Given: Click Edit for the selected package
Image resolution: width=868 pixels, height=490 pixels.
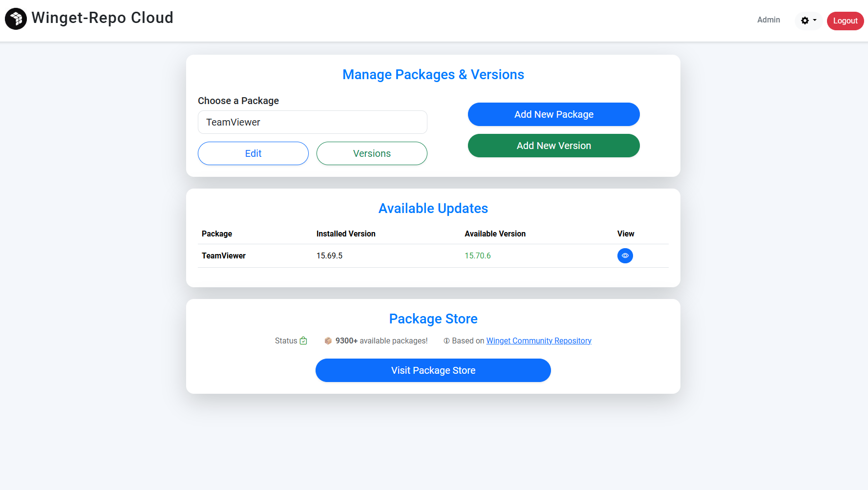Looking at the screenshot, I should pyautogui.click(x=253, y=153).
